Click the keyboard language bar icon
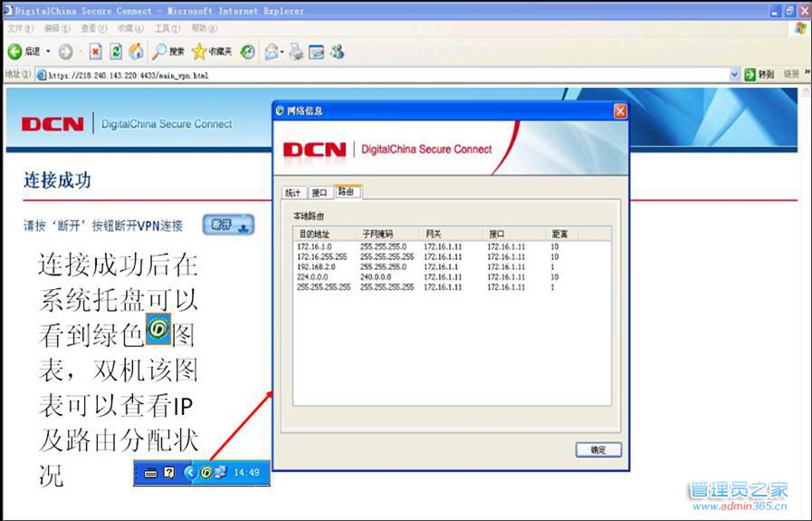This screenshot has height=521, width=812. (150, 472)
